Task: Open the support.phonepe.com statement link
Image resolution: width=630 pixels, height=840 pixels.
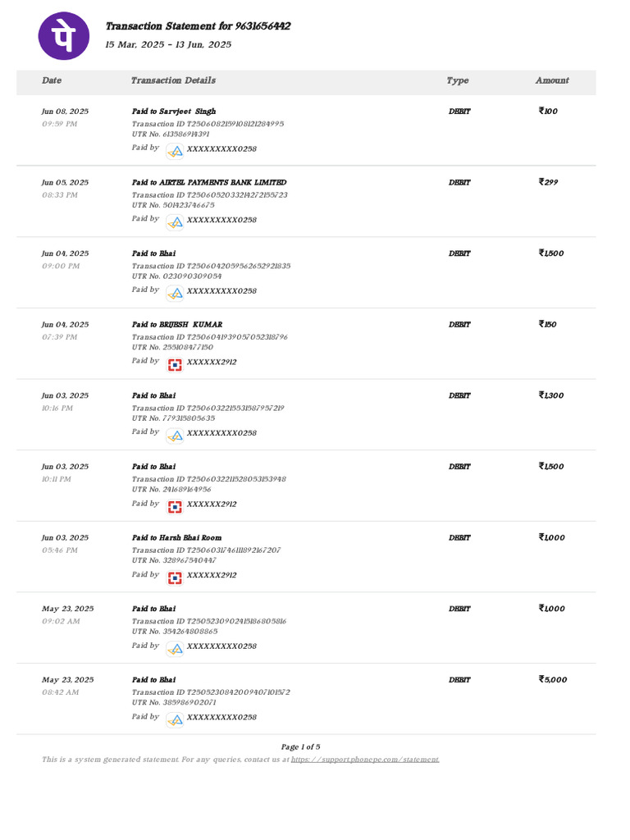Action: (365, 760)
